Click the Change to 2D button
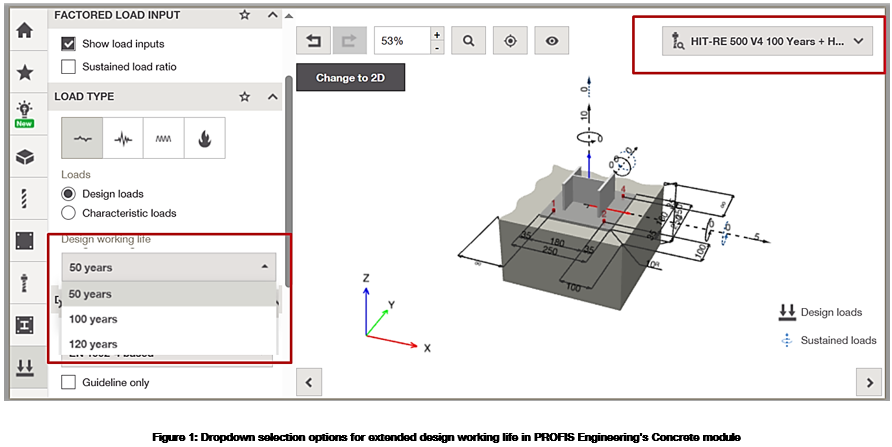Image resolution: width=892 pixels, height=447 pixels. tap(350, 78)
